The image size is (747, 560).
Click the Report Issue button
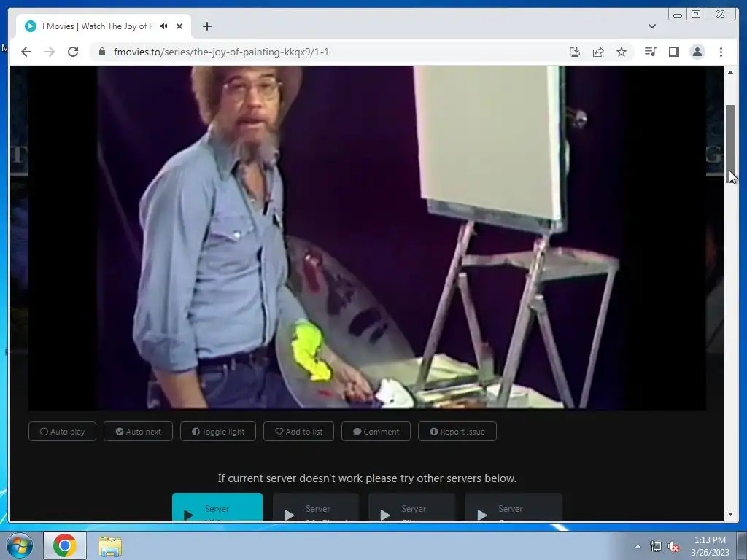pos(457,432)
